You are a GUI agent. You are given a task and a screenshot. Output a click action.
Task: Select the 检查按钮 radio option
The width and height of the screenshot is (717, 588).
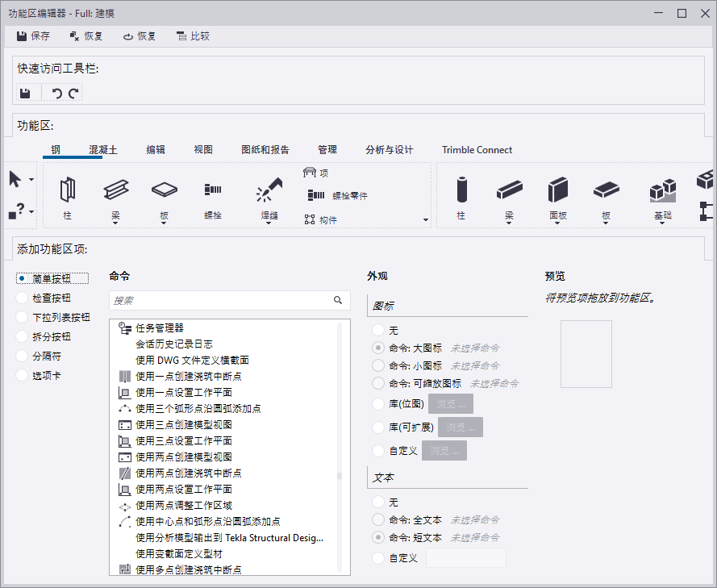point(22,298)
